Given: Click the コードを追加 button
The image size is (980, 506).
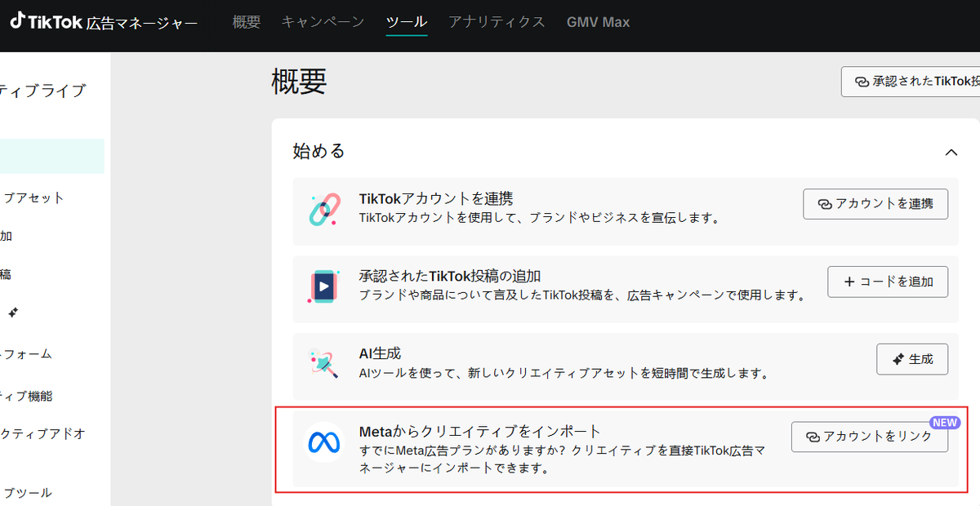Looking at the screenshot, I should 888,281.
